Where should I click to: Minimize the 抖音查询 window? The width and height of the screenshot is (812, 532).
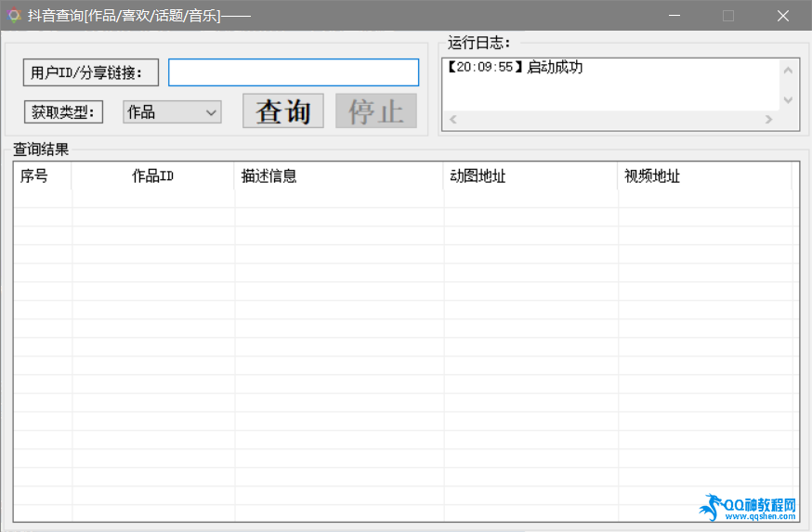(674, 16)
